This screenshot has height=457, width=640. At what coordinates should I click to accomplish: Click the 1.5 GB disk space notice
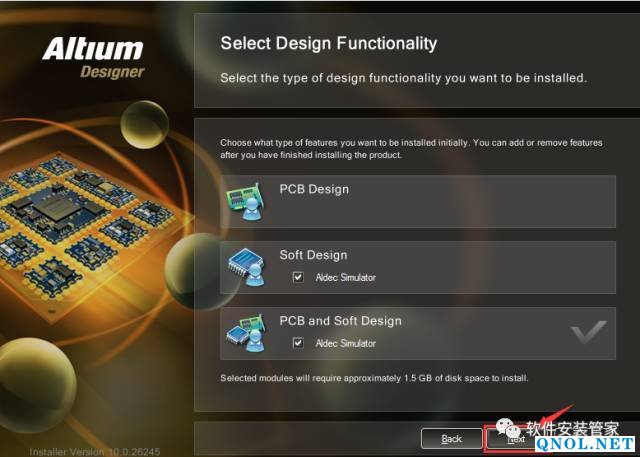point(374,378)
